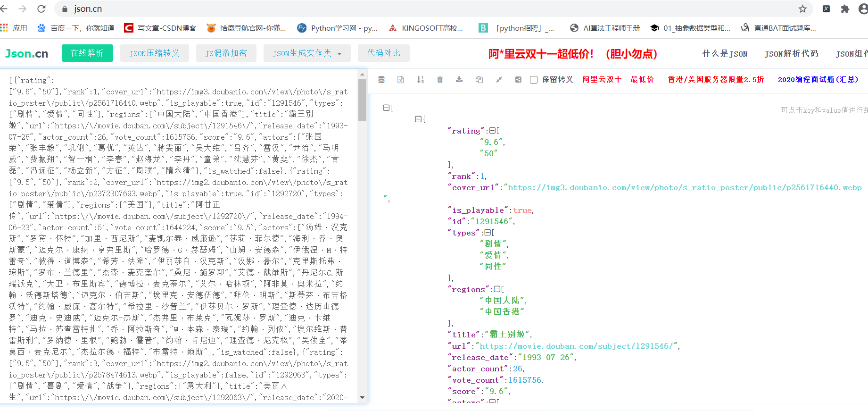Click the site lock icon in address bar
This screenshot has height=411, width=868.
click(x=64, y=8)
